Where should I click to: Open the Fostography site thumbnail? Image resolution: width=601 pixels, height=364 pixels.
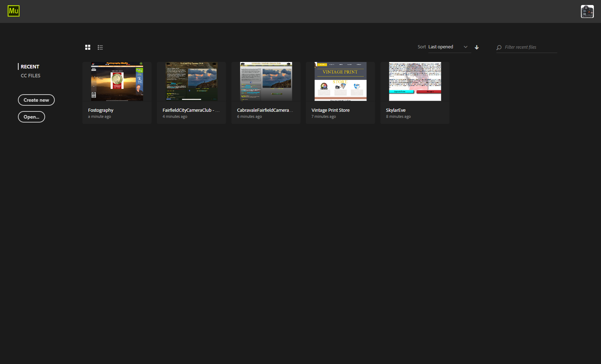coord(117,81)
